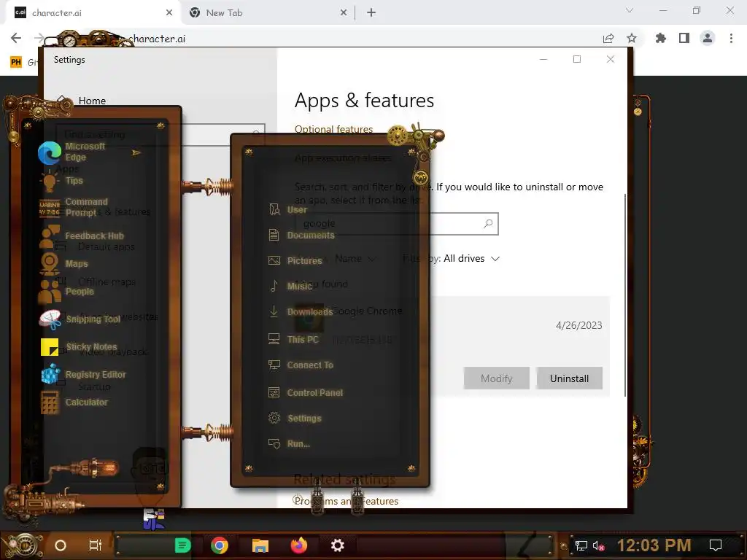This screenshot has height=560, width=747.
Task: Open Filter by All drives dropdown
Action: 472,259
